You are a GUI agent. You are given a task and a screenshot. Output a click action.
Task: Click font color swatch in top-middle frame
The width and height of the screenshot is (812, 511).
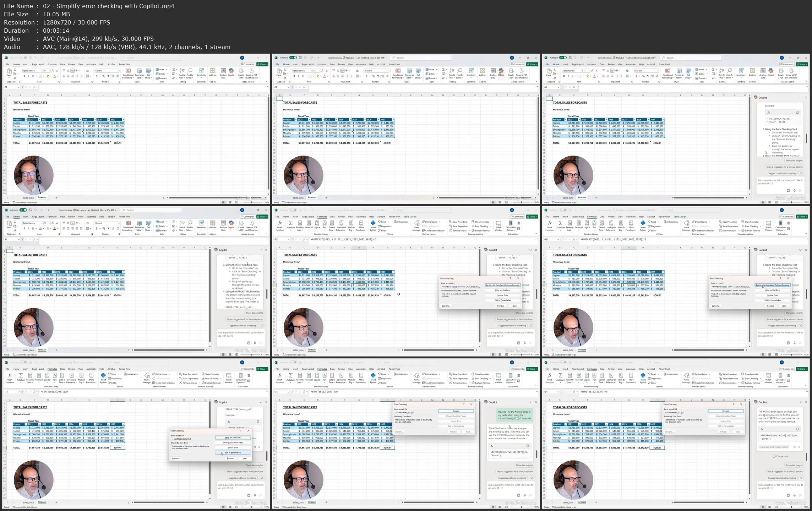coord(325,76)
